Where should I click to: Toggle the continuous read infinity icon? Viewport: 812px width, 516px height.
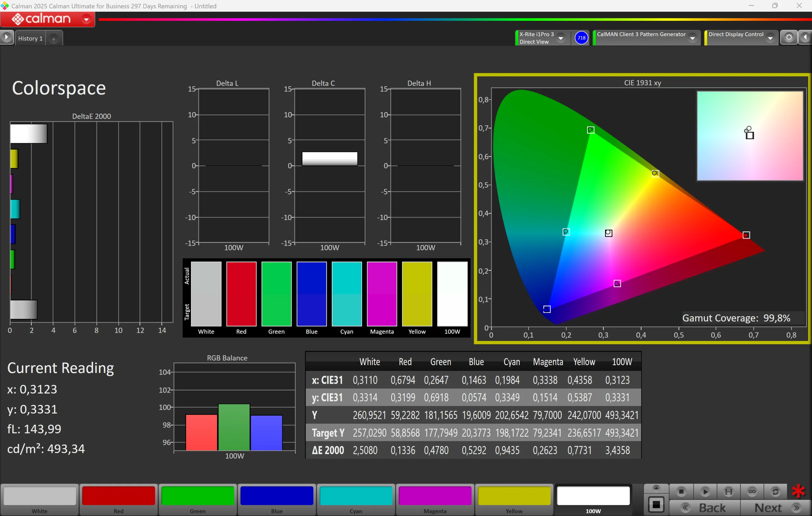(752, 491)
